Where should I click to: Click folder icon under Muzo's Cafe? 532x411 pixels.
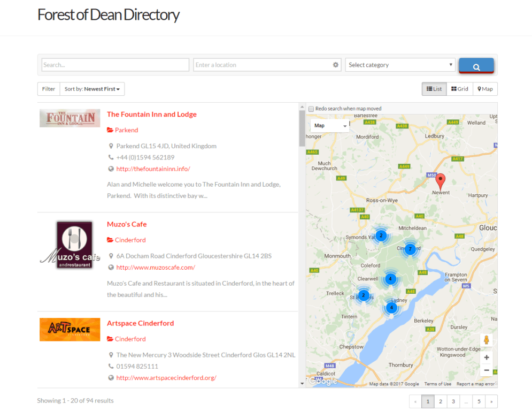click(x=110, y=240)
